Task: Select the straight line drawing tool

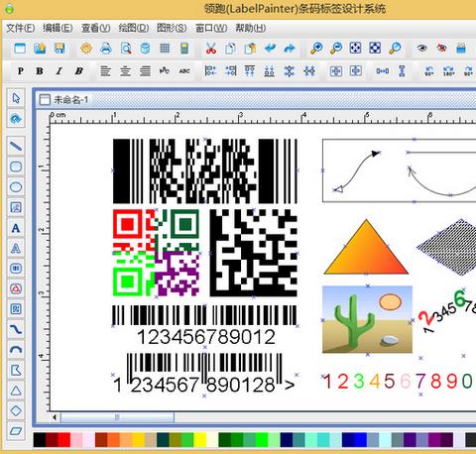Action: click(x=16, y=146)
